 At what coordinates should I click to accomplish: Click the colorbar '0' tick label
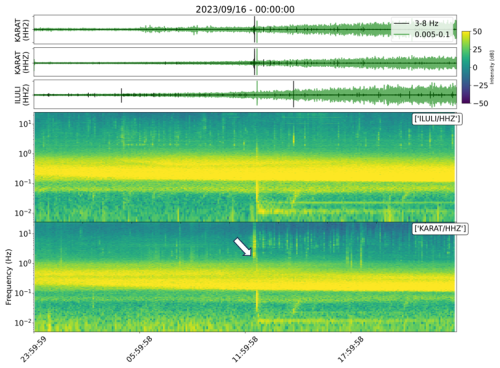475,67
